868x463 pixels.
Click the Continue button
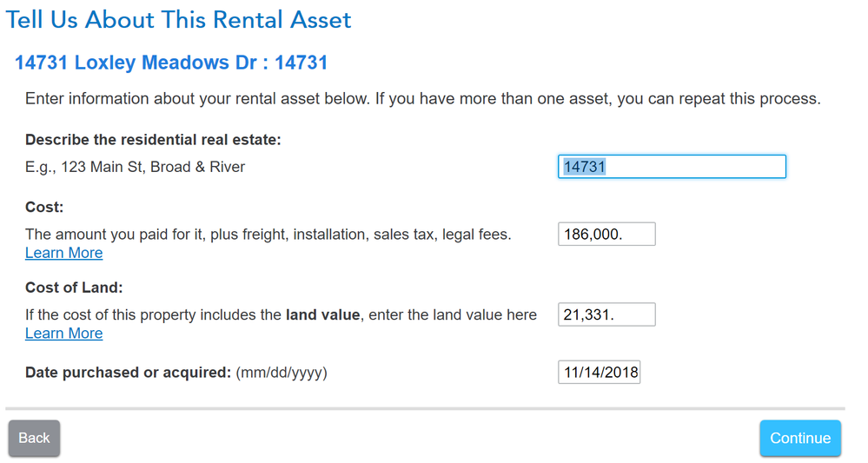pyautogui.click(x=800, y=438)
